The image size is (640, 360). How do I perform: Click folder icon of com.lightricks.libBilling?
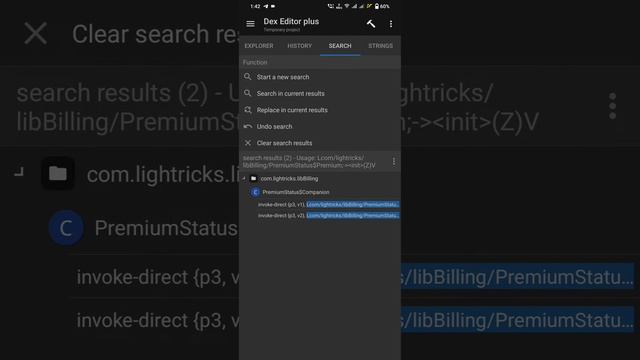253,178
